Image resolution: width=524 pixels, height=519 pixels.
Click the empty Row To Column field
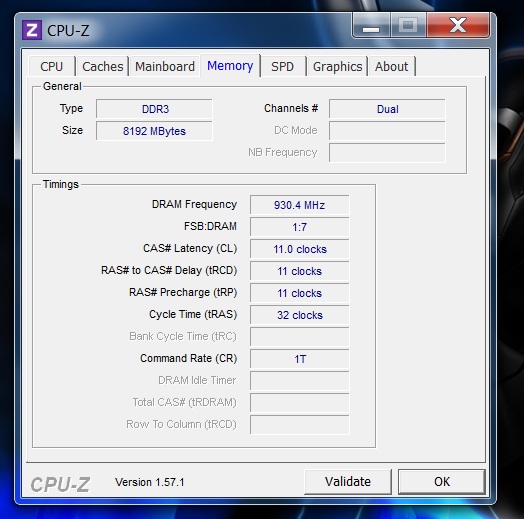[x=299, y=424]
